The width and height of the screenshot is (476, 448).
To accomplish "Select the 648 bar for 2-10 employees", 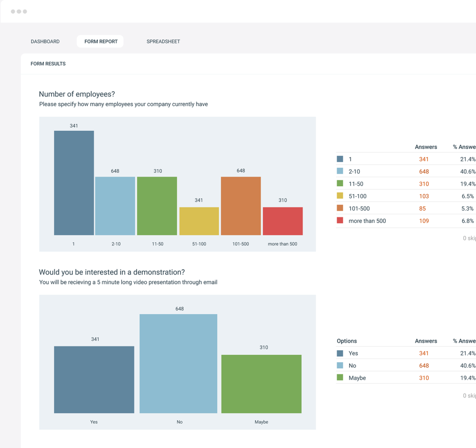I will [x=115, y=206].
